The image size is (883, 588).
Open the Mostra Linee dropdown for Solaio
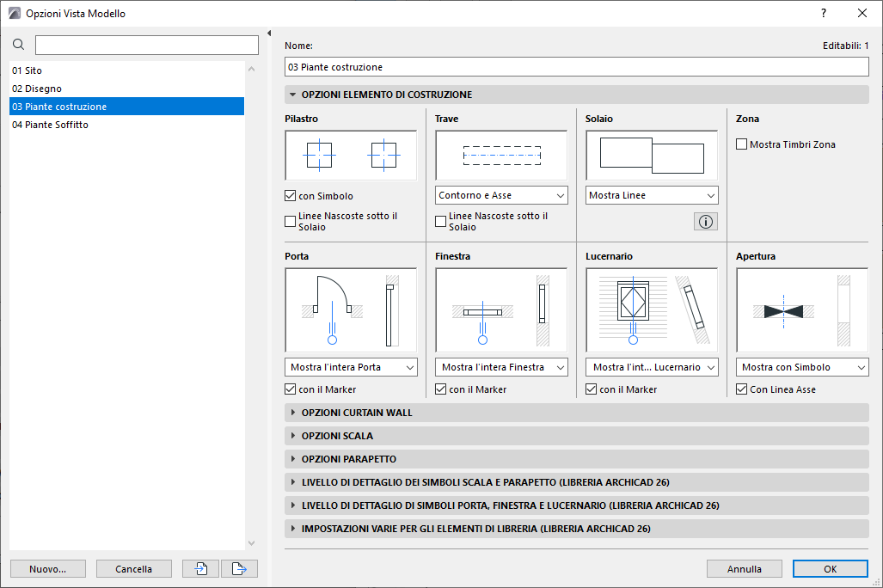[651, 195]
